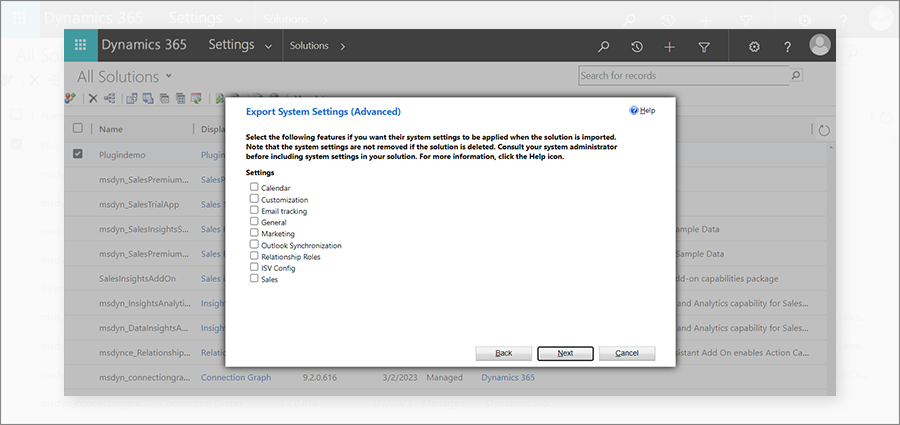Click the Clone Solution toolbar icon

[x=180, y=99]
